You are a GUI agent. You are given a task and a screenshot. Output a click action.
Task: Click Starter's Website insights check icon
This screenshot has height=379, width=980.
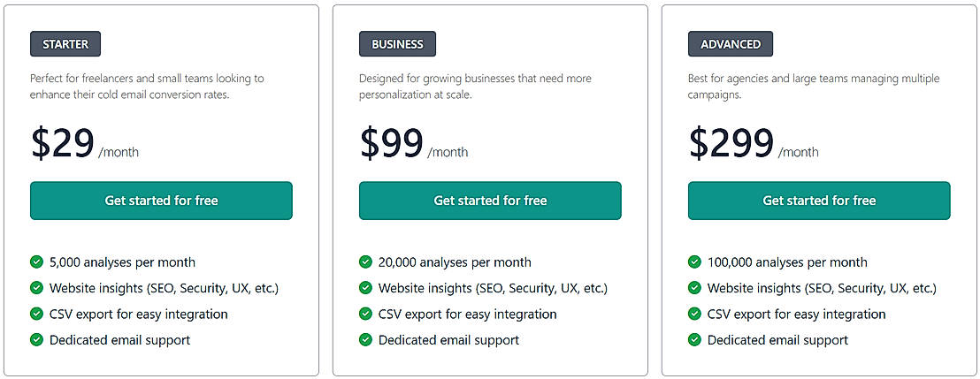(x=36, y=287)
